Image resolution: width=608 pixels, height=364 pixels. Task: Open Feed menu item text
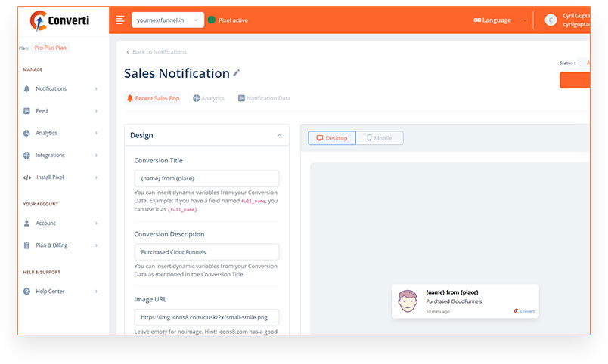[x=42, y=111]
